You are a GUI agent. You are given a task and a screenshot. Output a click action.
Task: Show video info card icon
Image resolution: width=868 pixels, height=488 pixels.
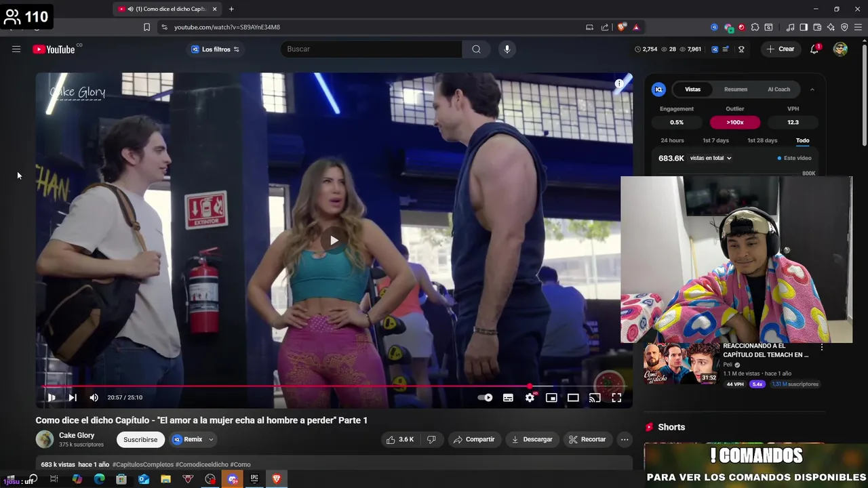pos(619,84)
